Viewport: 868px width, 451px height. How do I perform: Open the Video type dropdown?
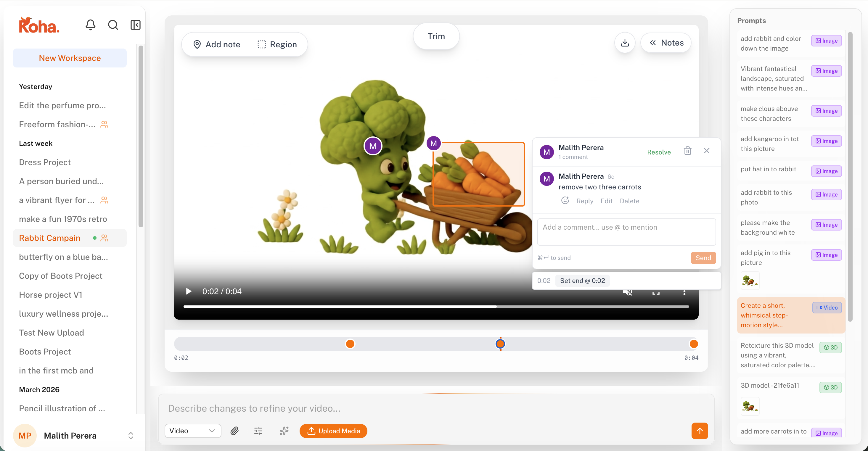click(x=192, y=431)
